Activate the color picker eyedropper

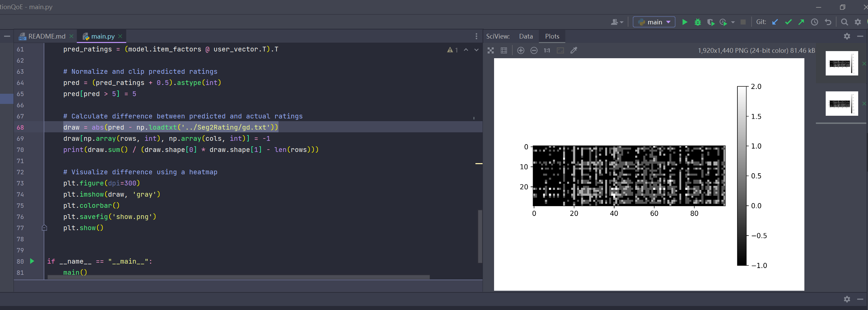pos(574,50)
